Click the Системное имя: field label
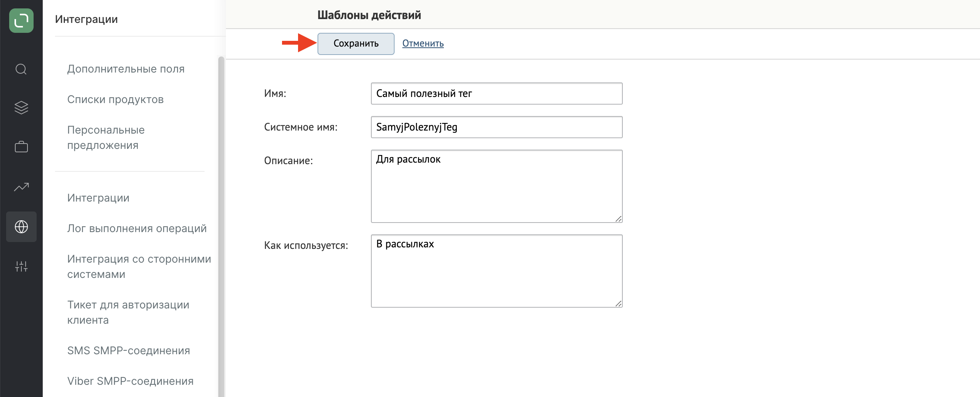Image resolution: width=980 pixels, height=397 pixels. tap(301, 127)
